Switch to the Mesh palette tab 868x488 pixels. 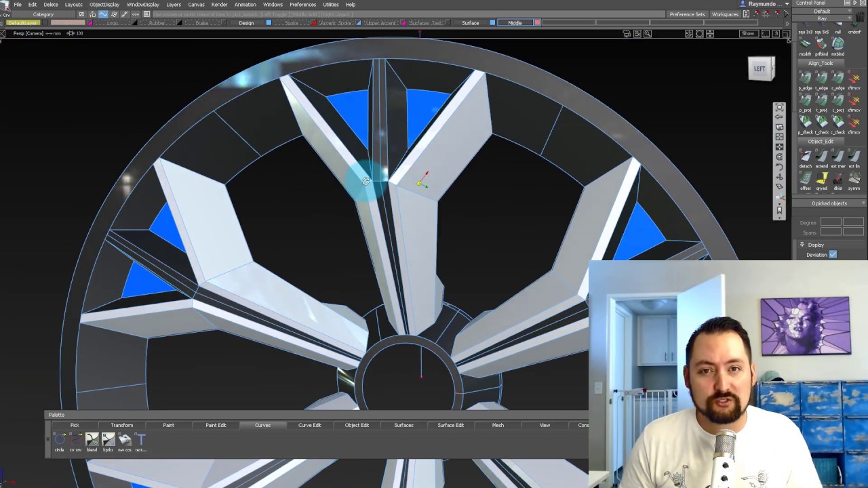498,425
